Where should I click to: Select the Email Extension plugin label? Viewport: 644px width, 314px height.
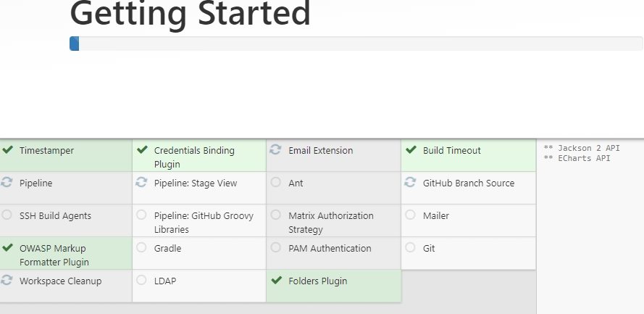pyautogui.click(x=321, y=150)
